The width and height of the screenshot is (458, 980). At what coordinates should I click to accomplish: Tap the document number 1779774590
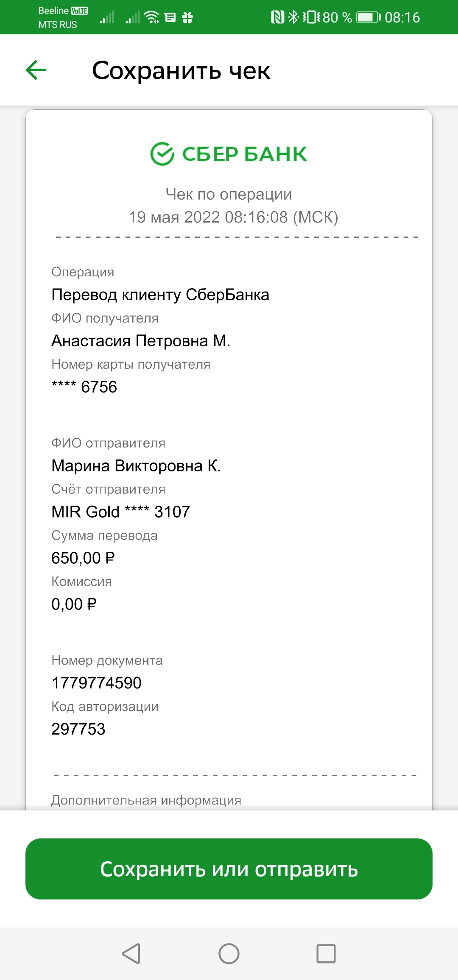(96, 683)
